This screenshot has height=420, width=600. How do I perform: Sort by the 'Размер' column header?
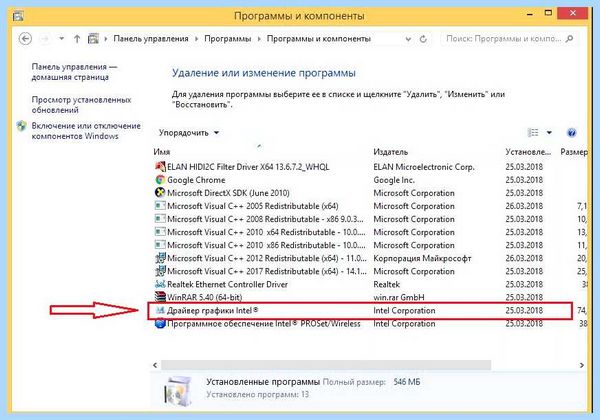point(574,152)
